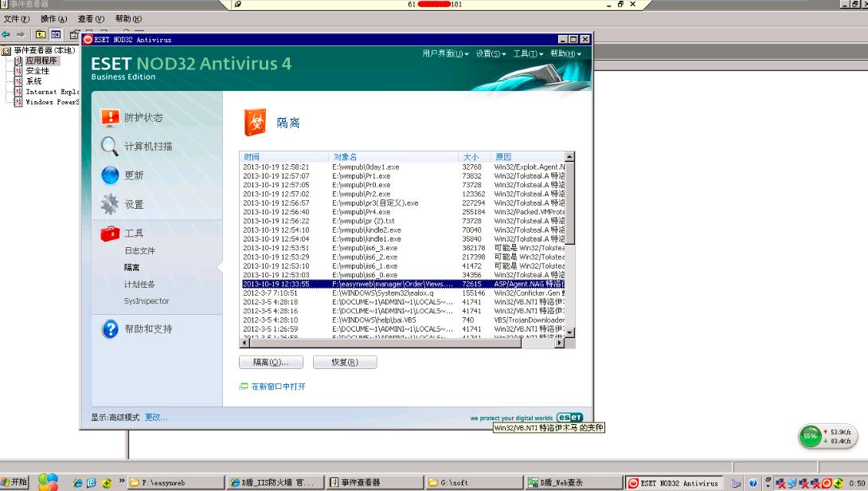This screenshot has width=868, height=491.
Task: Click 更改... display mode link
Action: (x=156, y=418)
